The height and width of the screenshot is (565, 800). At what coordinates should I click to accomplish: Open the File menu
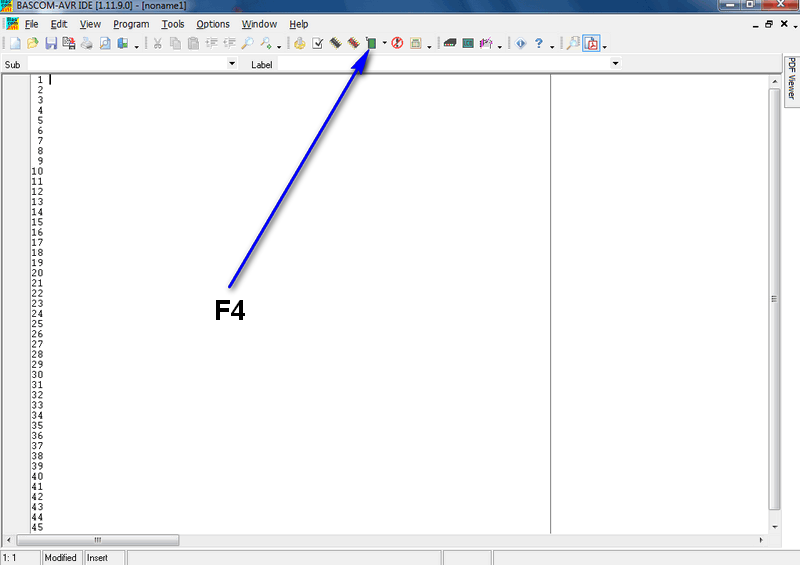32,24
